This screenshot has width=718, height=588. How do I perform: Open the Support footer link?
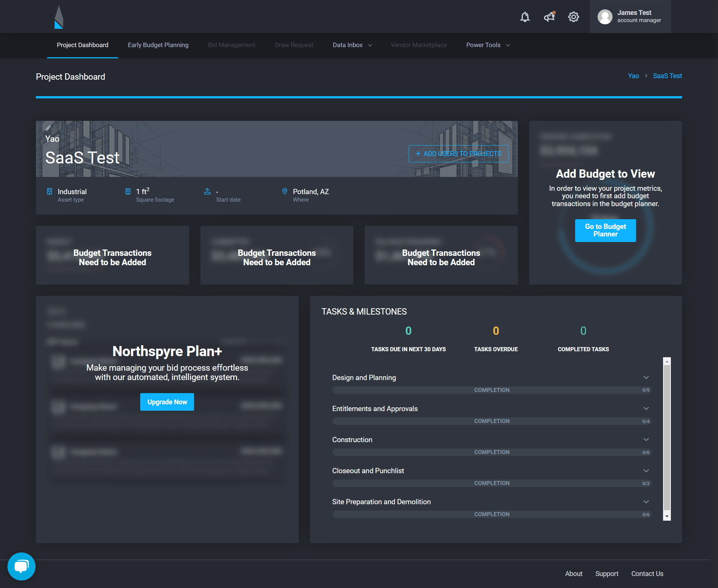(607, 574)
